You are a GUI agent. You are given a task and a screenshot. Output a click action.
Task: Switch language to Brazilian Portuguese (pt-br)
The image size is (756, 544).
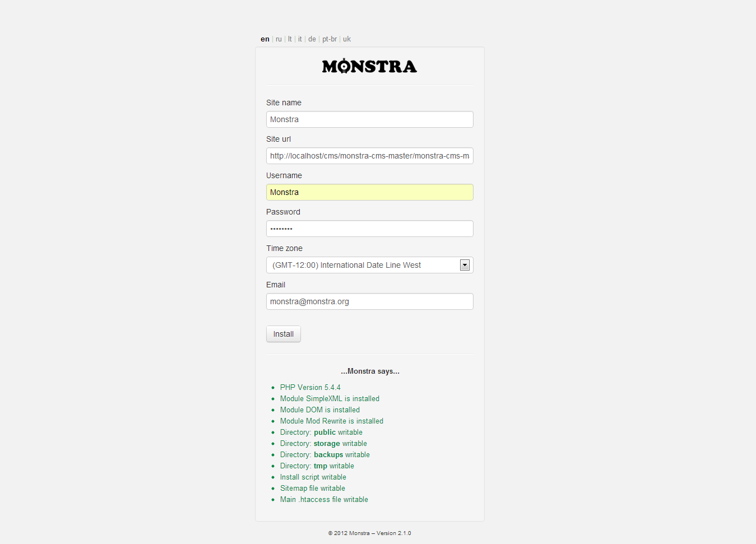[330, 39]
